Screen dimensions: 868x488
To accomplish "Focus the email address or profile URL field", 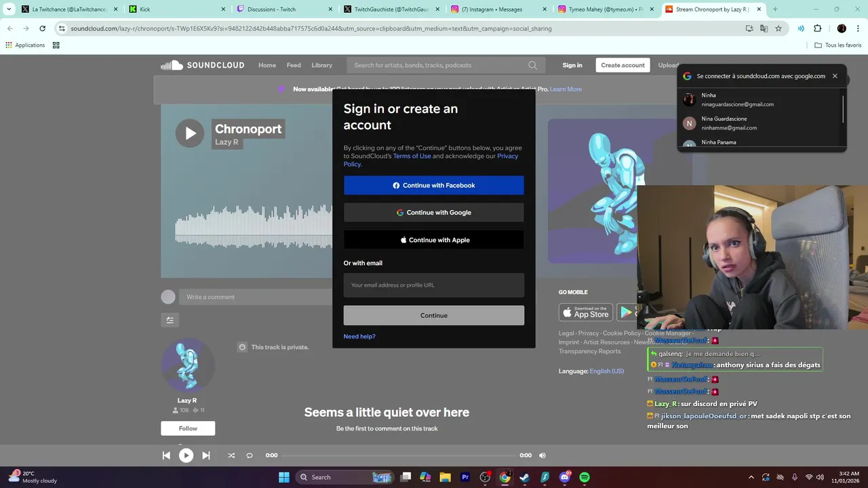I will point(434,285).
